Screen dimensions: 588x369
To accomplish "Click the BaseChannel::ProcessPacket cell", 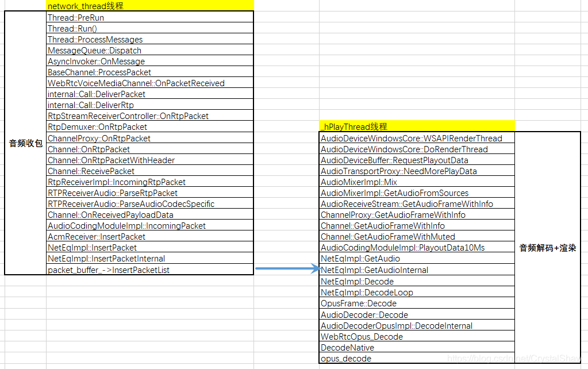I will (149, 72).
